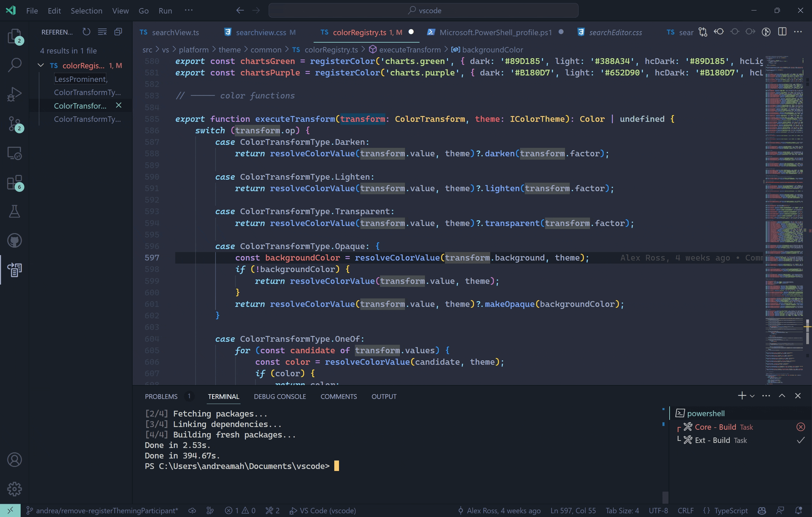Close the bottom panel
The image size is (812, 517).
click(798, 396)
